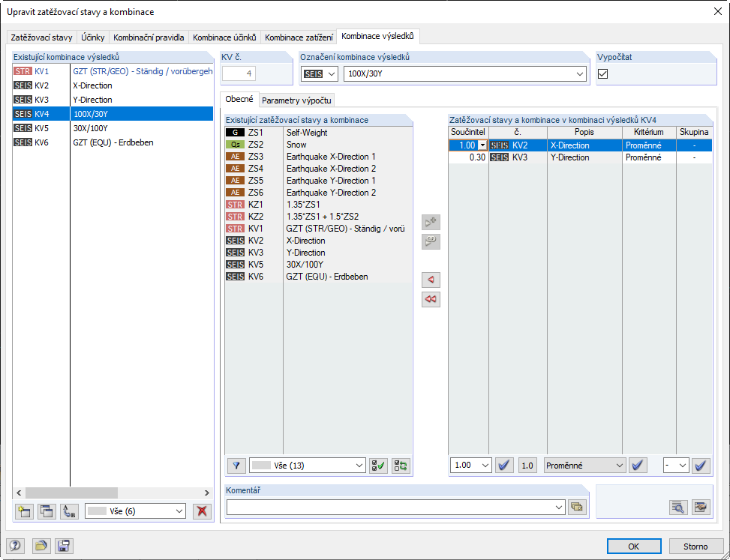Click the view settings icon at bottom right
The height and width of the screenshot is (560, 730).
point(701,508)
